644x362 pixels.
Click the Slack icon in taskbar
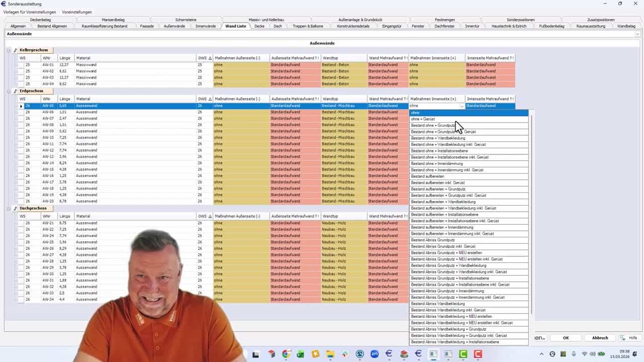click(x=345, y=354)
